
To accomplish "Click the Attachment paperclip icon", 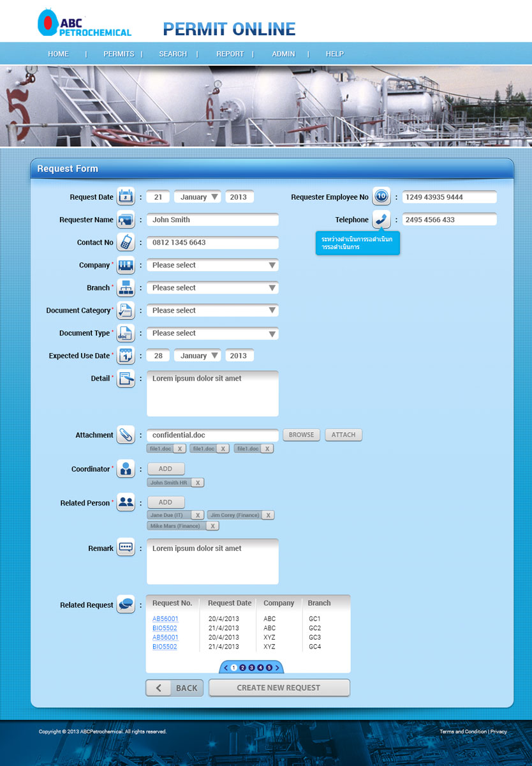I will click(x=126, y=434).
